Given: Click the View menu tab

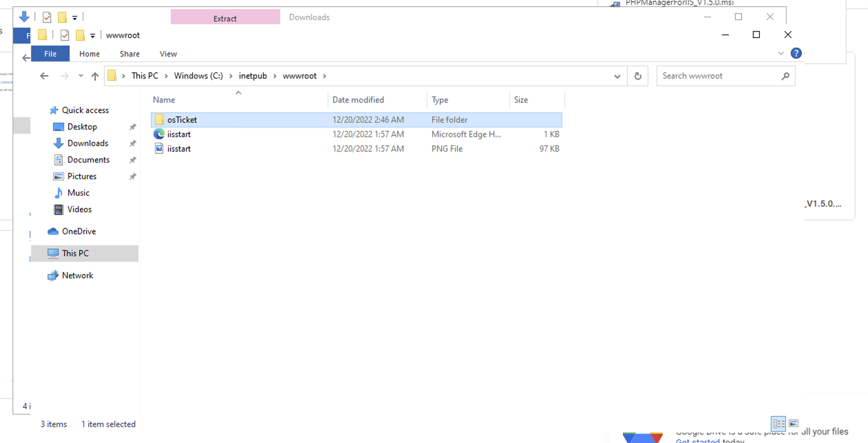Looking at the screenshot, I should click(x=168, y=53).
